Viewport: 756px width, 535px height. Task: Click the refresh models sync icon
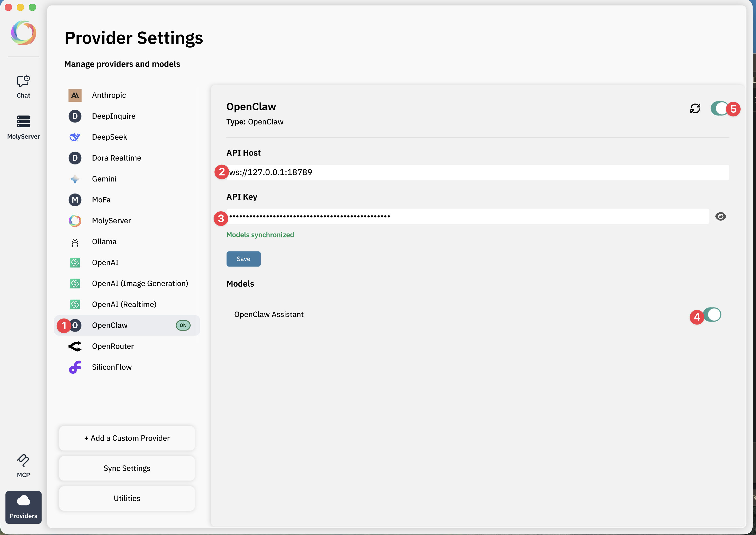[x=695, y=108]
